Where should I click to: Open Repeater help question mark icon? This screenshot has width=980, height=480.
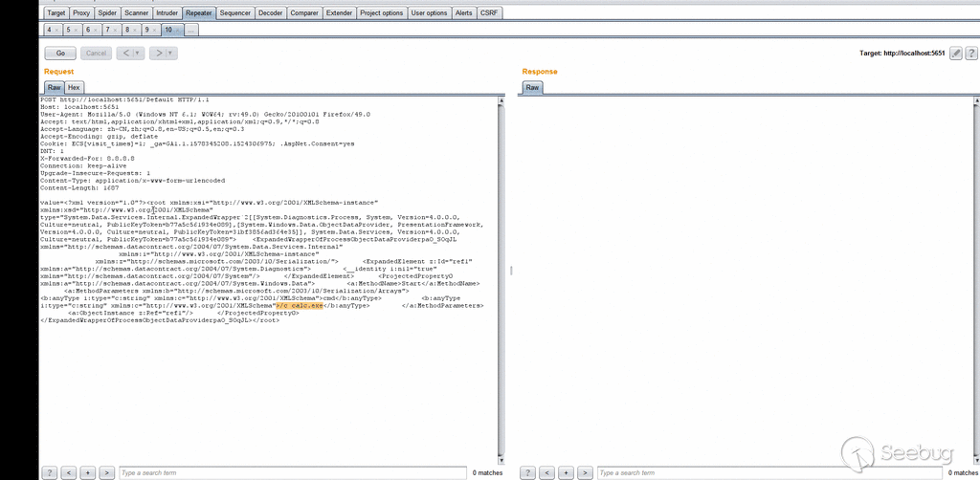pos(970,54)
